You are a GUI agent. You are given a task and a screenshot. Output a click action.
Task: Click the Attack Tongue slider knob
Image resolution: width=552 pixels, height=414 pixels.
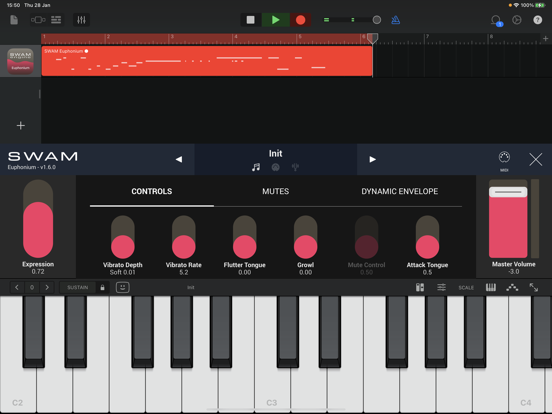click(x=427, y=247)
